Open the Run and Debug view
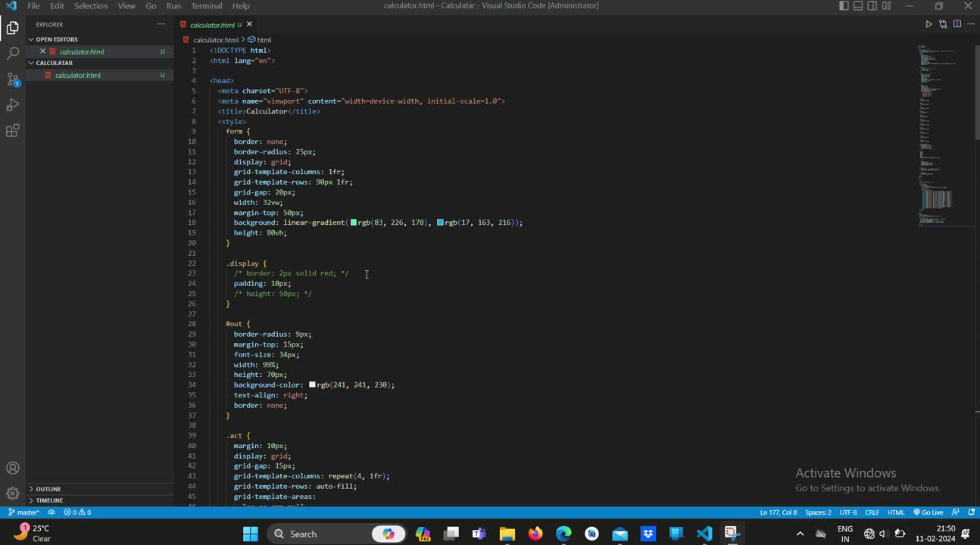Viewport: 980px width, 545px height. [x=13, y=105]
